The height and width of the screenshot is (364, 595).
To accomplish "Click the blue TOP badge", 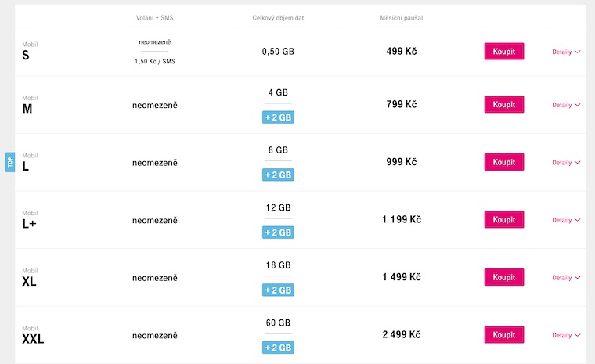I will click(10, 162).
